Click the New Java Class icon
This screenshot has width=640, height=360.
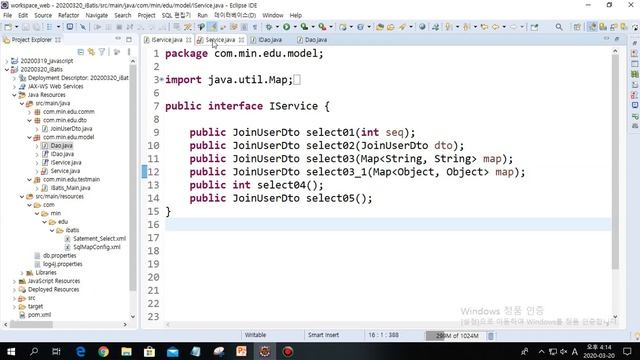(x=360, y=27)
